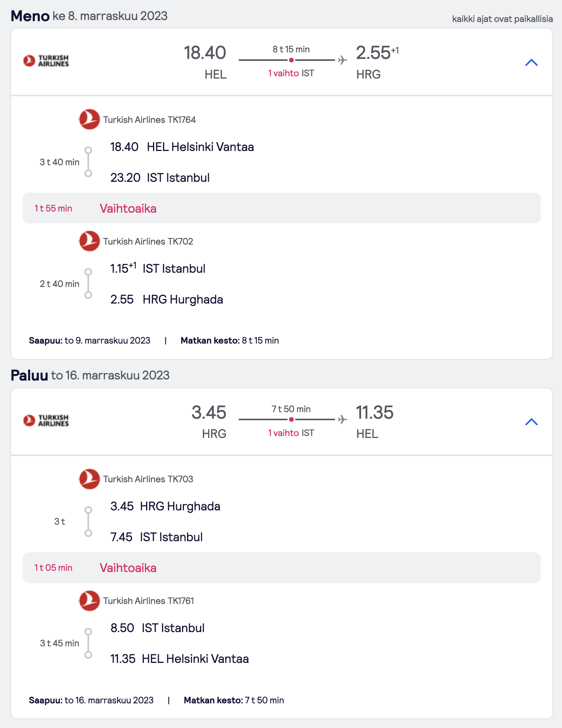Click the Turkish Airlines TK1764 flight label

coord(150,120)
